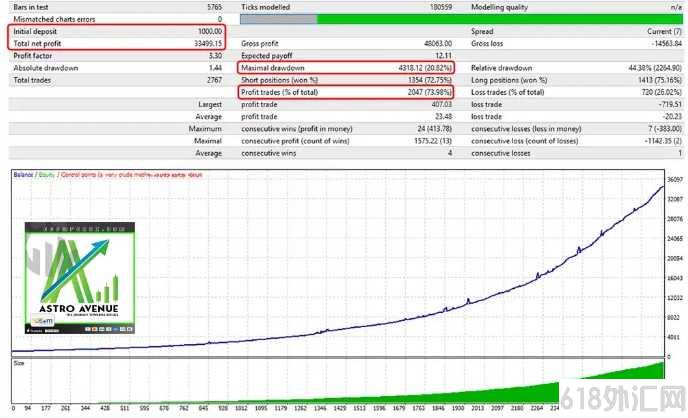Select the profit factor value 3.30
This screenshot has width=688, height=418.
[x=215, y=56]
